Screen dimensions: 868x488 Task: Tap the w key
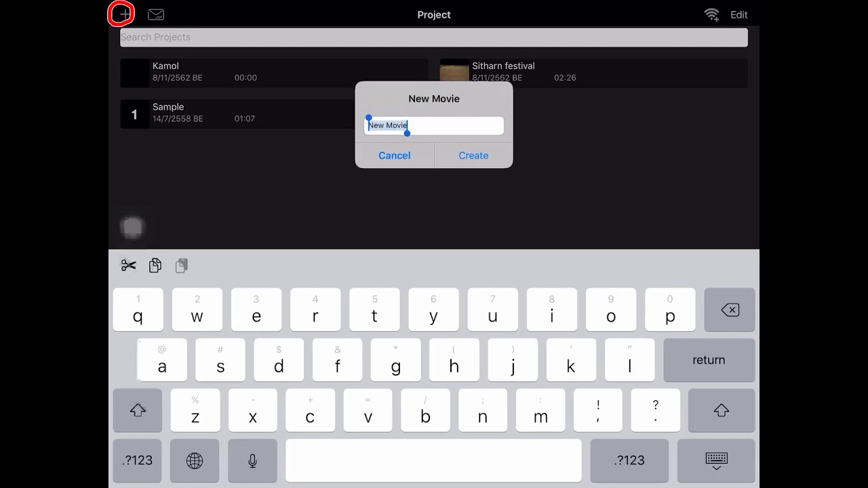click(197, 310)
